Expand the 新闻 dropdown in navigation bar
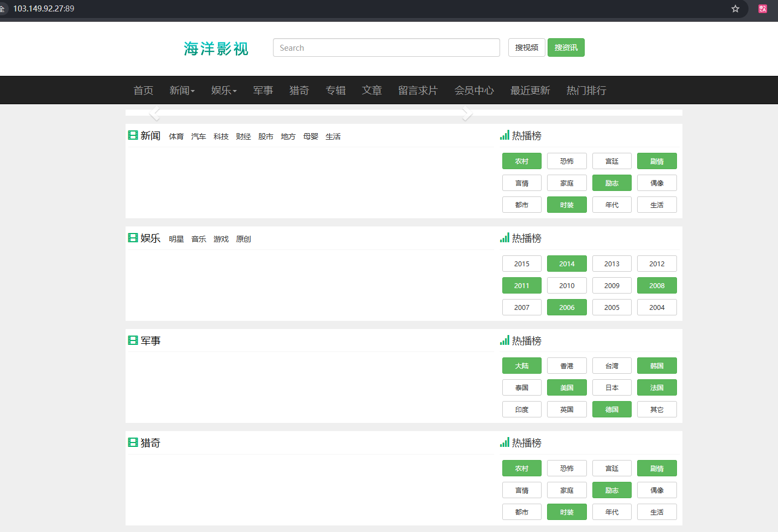 (182, 91)
